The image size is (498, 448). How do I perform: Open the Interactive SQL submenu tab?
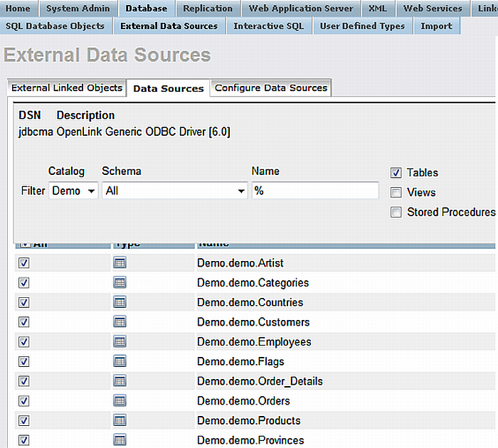[x=268, y=26]
